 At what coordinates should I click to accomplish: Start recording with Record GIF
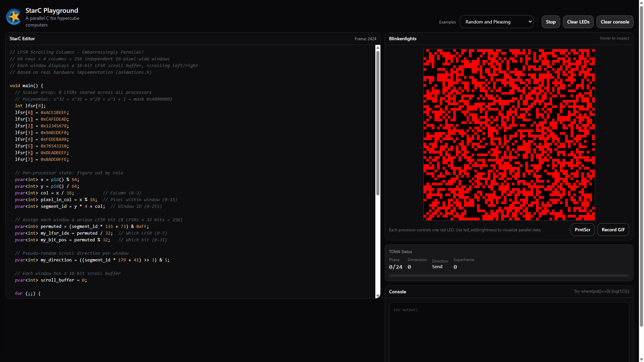tap(613, 230)
